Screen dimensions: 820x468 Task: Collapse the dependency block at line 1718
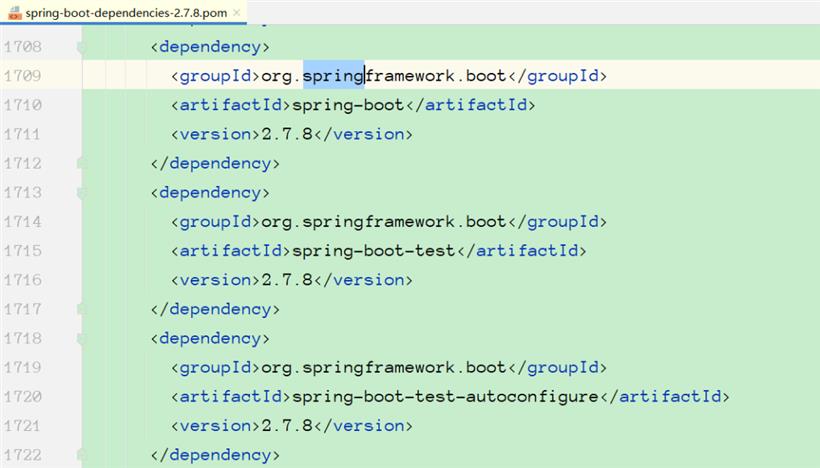[82, 339]
